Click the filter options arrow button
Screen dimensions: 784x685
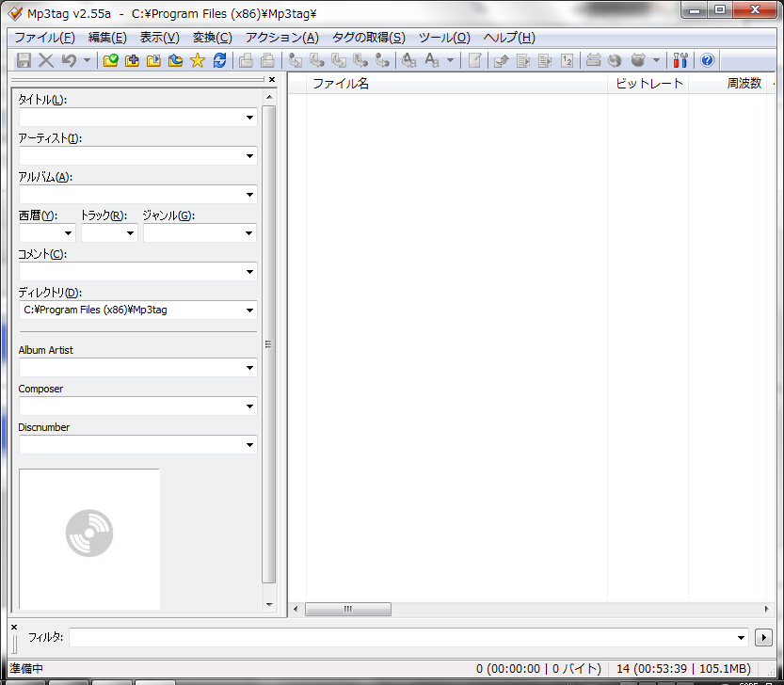pyautogui.click(x=763, y=638)
